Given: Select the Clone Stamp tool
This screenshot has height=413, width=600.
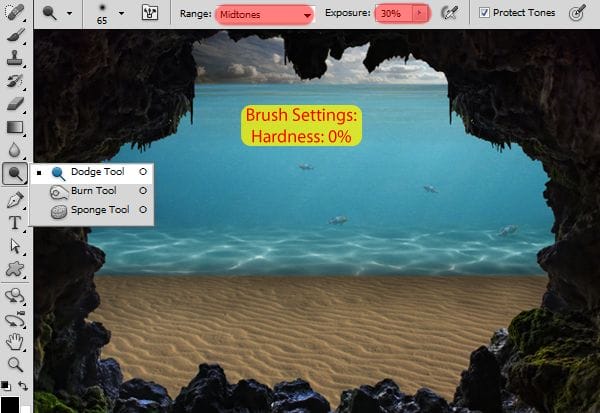Looking at the screenshot, I should point(14,58).
